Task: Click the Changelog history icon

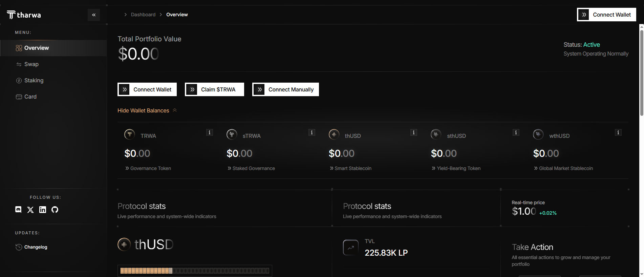Action: click(x=19, y=247)
